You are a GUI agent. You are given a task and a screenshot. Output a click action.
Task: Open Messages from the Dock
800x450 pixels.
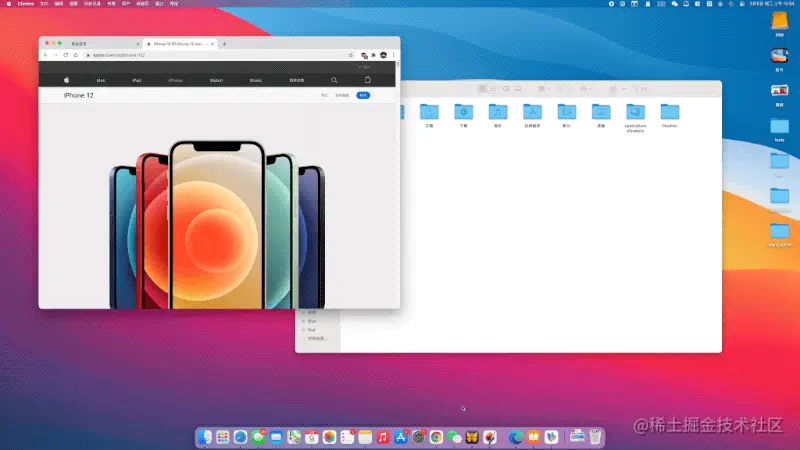(258, 437)
